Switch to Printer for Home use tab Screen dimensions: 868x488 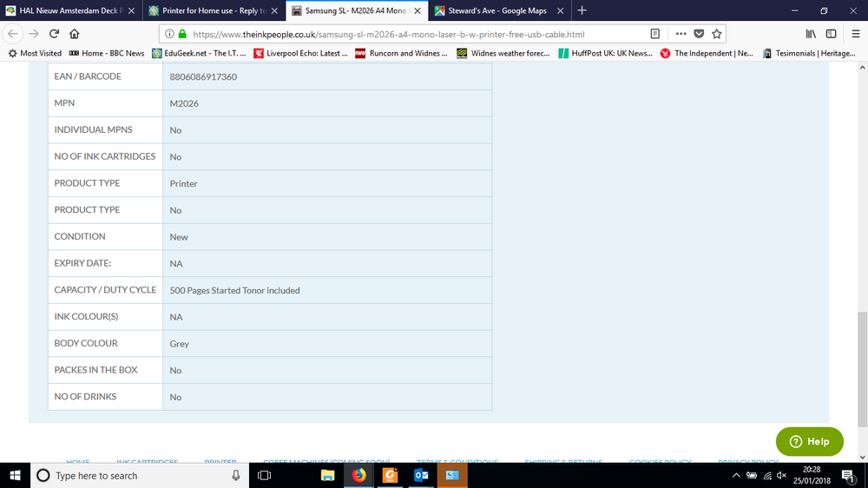214,10
